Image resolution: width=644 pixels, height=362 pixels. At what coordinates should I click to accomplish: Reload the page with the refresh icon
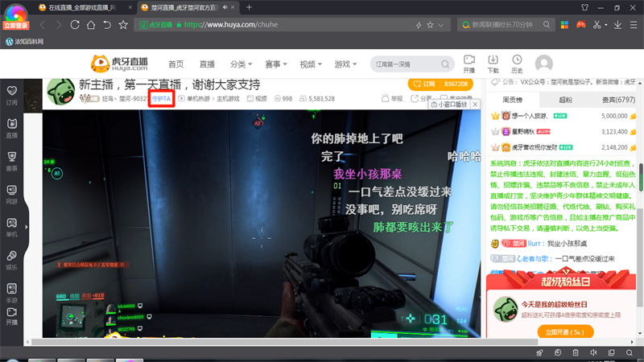click(x=75, y=25)
